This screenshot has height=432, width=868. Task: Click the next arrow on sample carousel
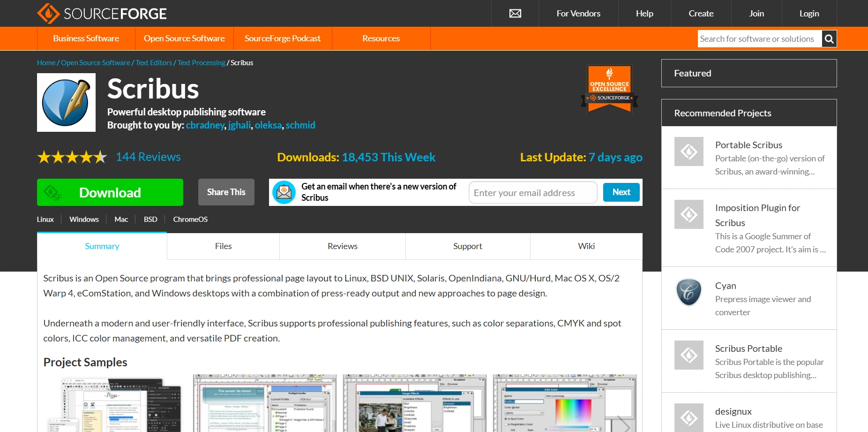click(x=624, y=424)
